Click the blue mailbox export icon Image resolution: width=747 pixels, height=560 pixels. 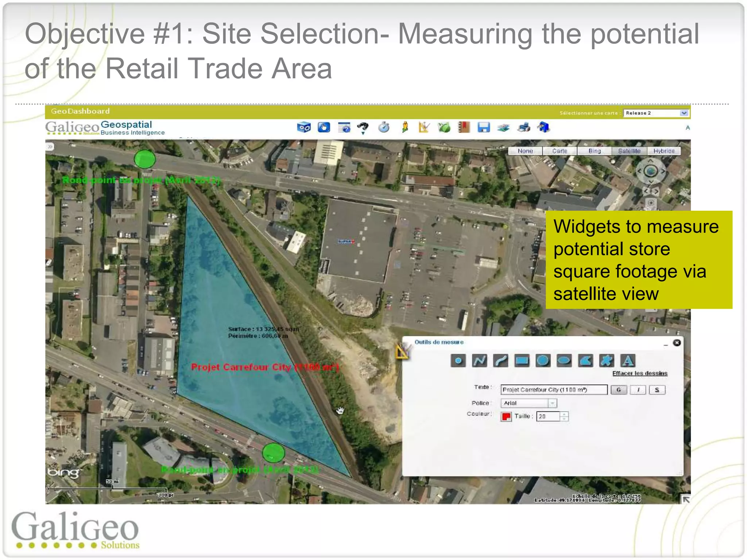(x=543, y=127)
